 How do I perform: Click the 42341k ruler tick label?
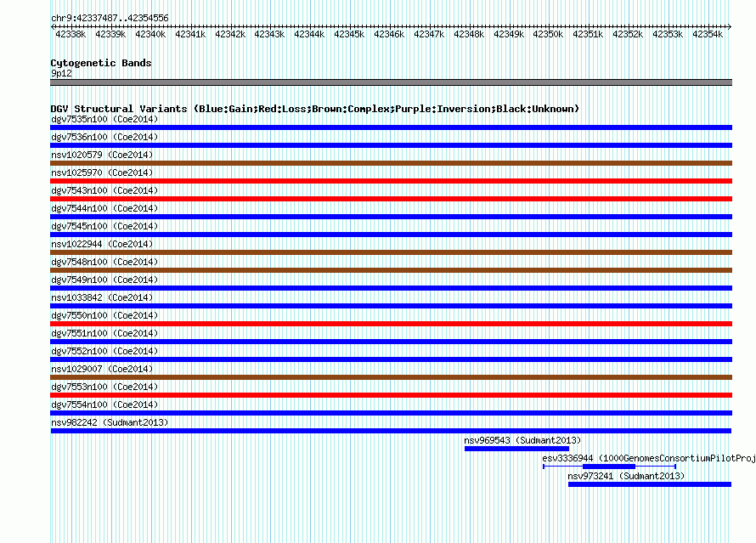(190, 34)
